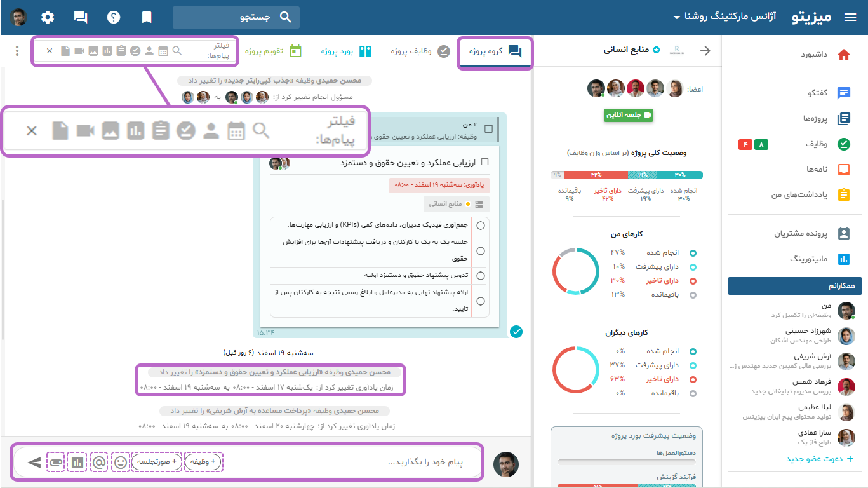Send the message with the arrow icon
Screen dimensions: 868x488
34,462
